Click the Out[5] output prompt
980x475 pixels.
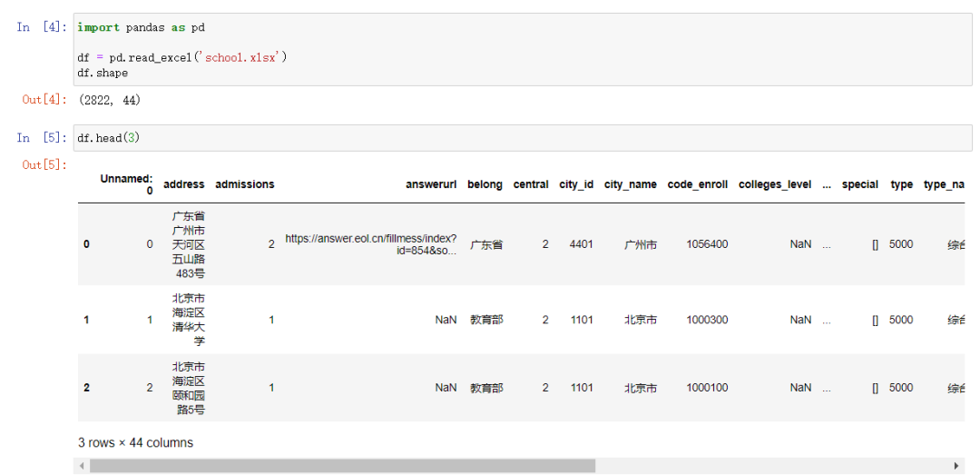[44, 164]
